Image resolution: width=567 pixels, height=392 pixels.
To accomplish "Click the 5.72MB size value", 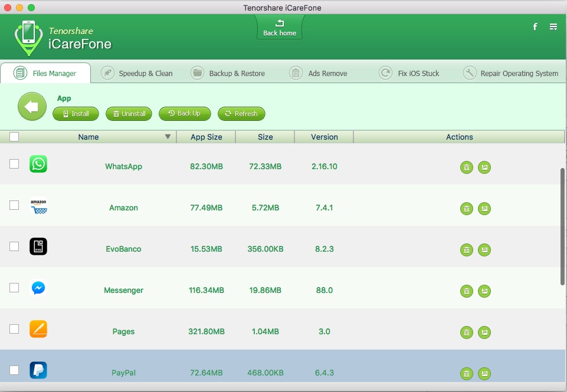I will coord(266,207).
